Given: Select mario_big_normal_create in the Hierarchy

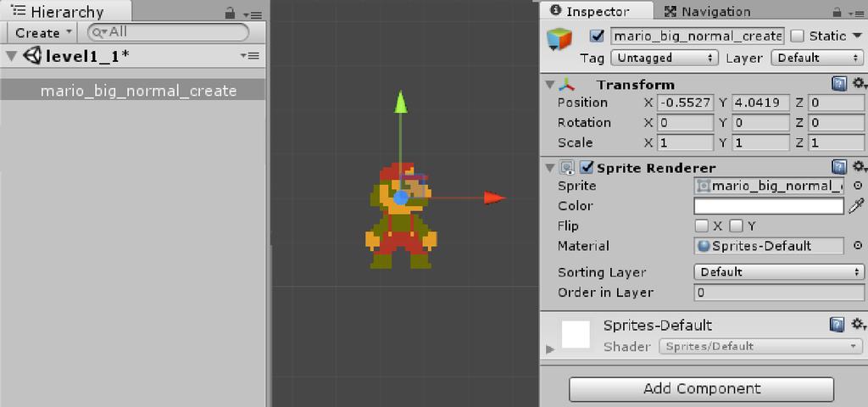Looking at the screenshot, I should click(133, 91).
